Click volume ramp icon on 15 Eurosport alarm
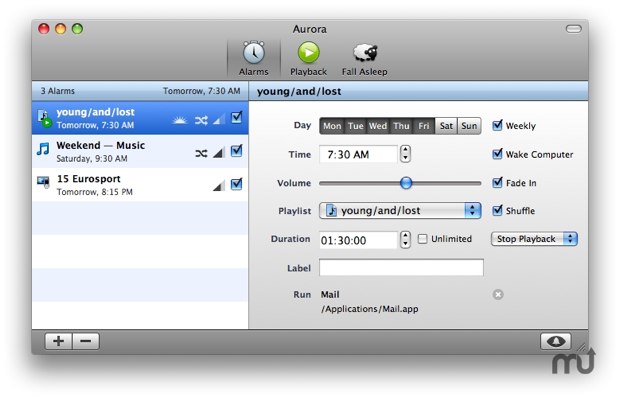 click(x=219, y=185)
